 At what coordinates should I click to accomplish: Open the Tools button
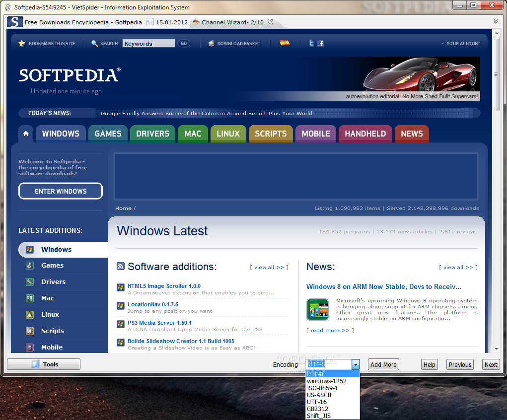(x=44, y=364)
